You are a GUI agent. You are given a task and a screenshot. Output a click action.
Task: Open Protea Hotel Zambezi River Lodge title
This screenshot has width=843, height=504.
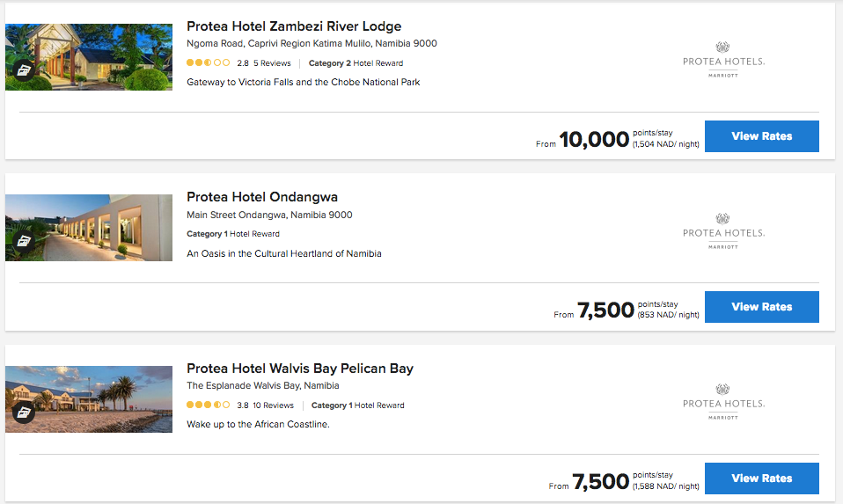tap(294, 26)
